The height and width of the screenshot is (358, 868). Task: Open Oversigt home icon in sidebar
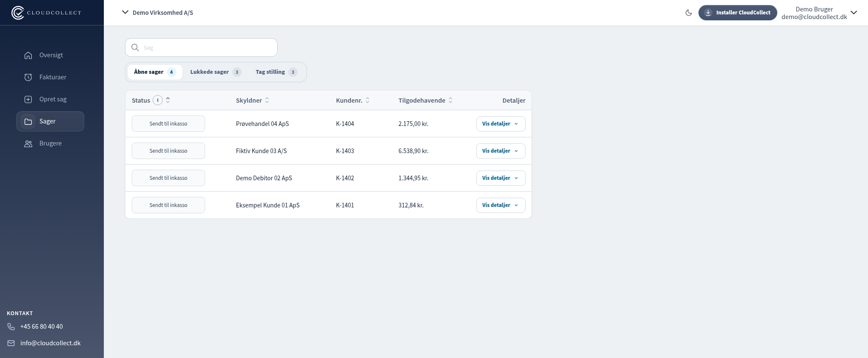pyautogui.click(x=28, y=55)
